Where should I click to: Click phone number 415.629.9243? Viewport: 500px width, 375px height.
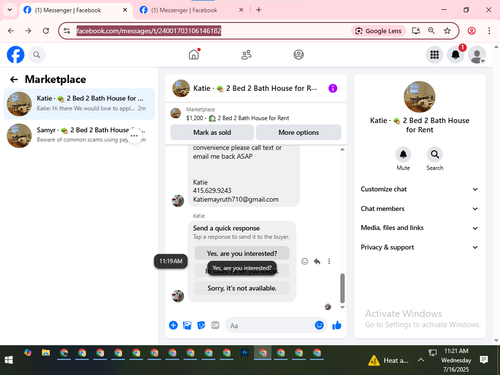(212, 190)
